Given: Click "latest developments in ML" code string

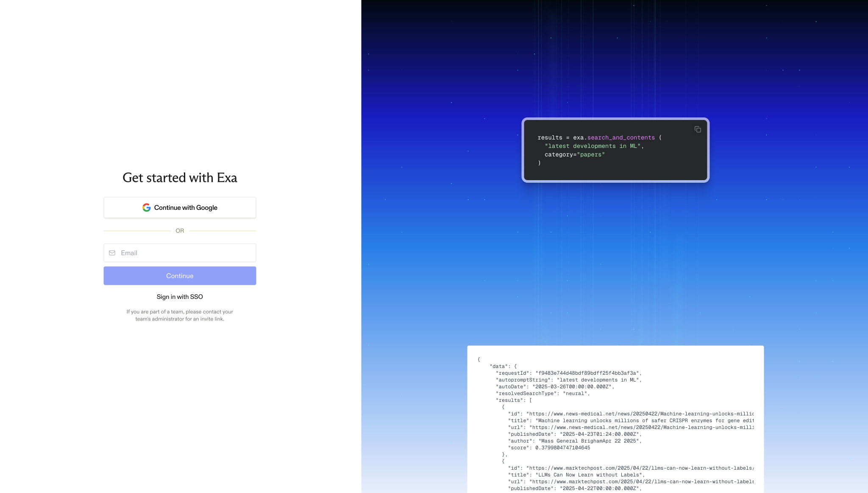Looking at the screenshot, I should [x=593, y=146].
